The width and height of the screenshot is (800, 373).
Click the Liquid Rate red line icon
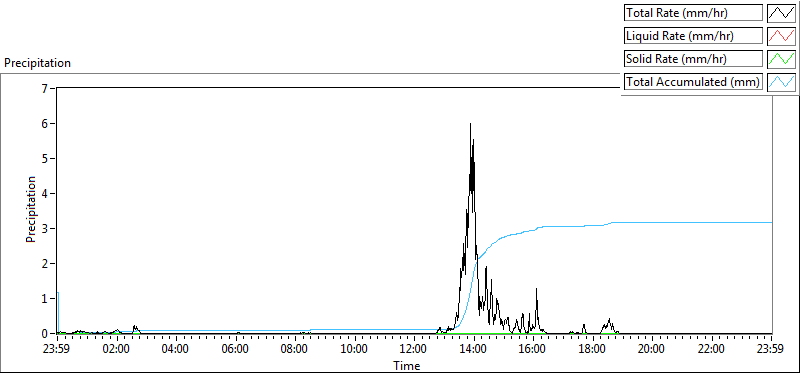[x=781, y=36]
